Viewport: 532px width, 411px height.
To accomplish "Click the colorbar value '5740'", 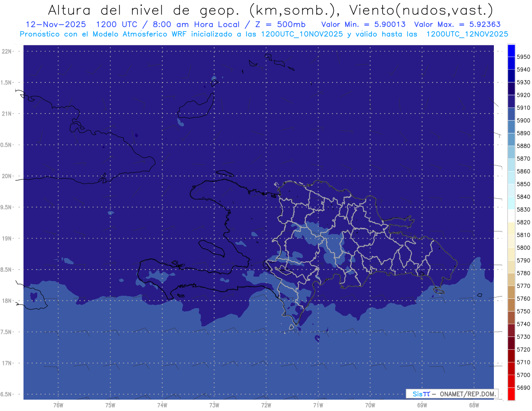I will click(x=524, y=324).
